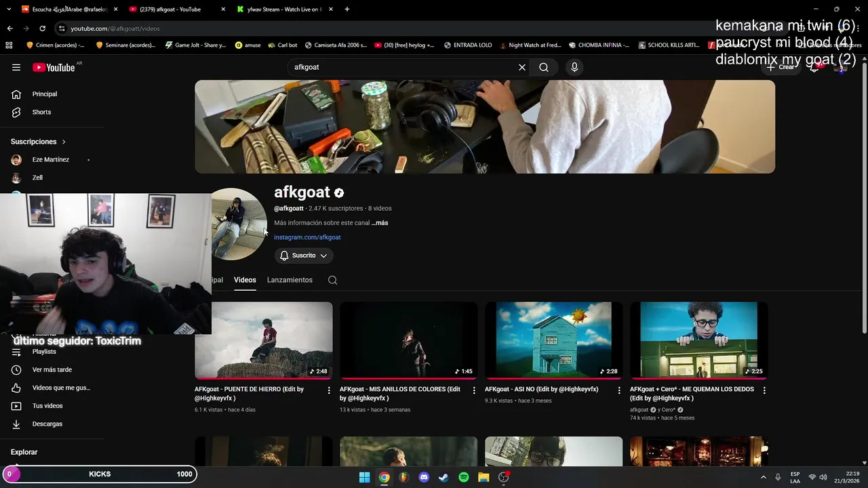Start voice search with microphone icon
This screenshot has width=868, height=488.
574,67
